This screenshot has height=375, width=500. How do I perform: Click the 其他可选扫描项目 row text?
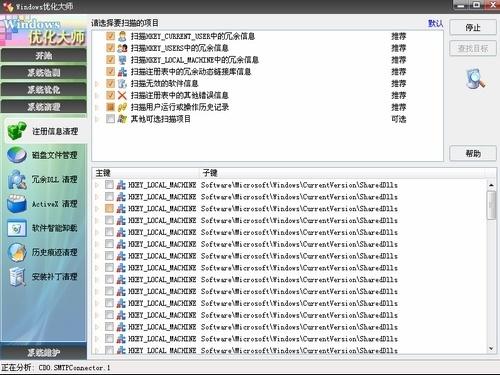coord(161,119)
